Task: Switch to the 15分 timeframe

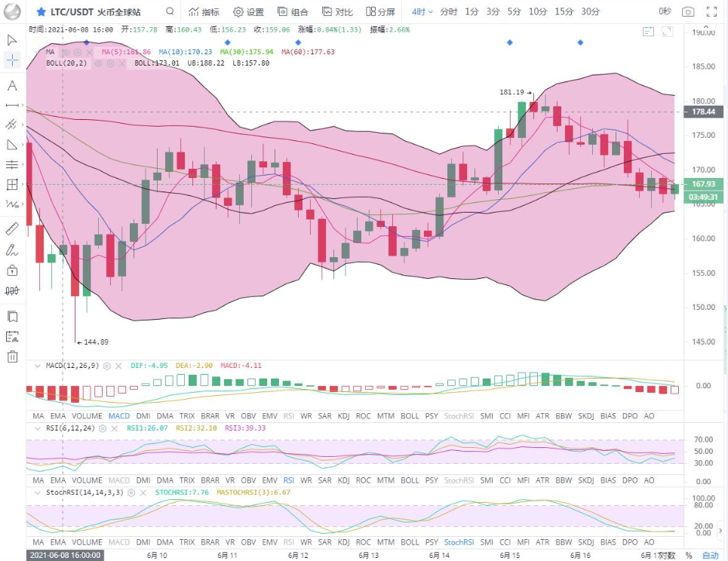Action: click(x=564, y=12)
